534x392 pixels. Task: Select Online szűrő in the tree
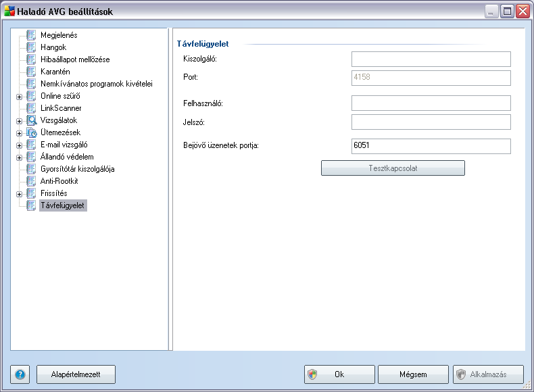tap(60, 96)
